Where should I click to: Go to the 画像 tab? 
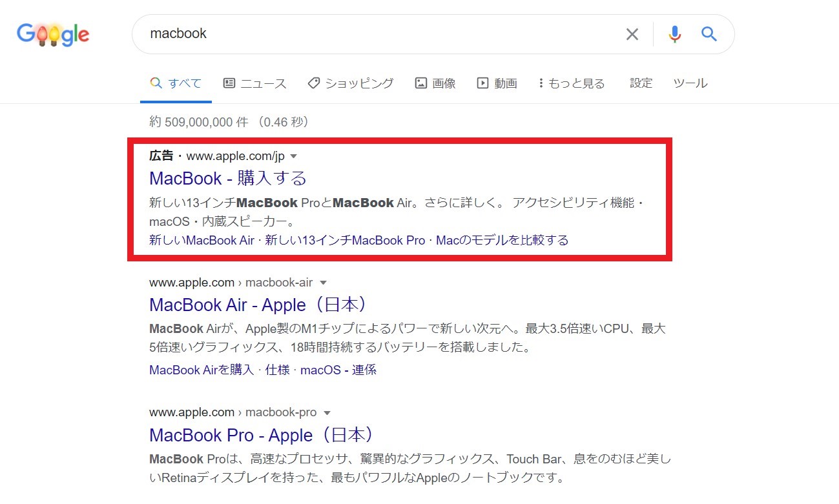[435, 83]
